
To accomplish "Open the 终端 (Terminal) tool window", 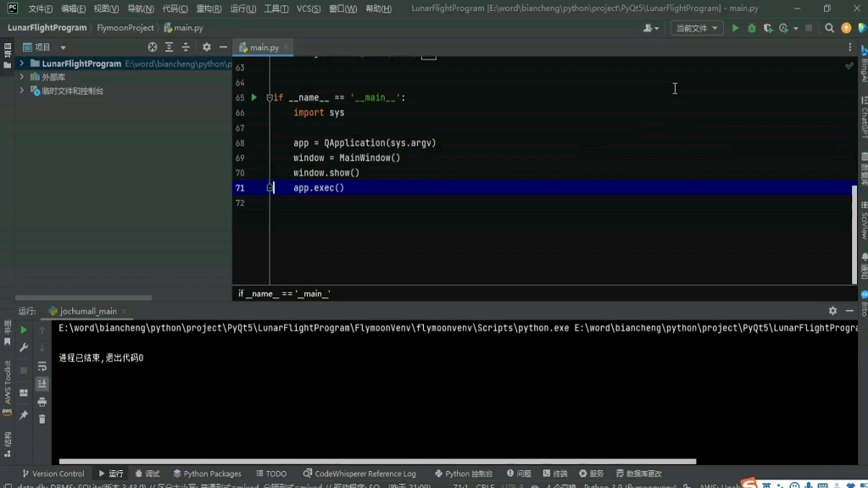I will 555,473.
